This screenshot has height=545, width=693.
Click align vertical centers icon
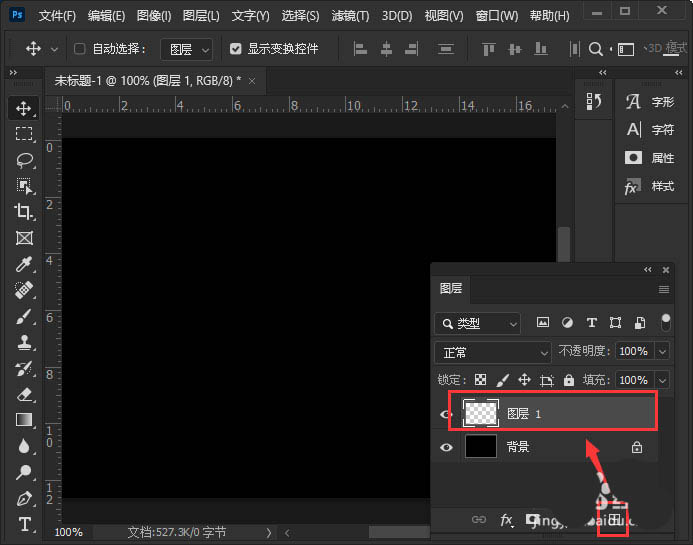514,49
